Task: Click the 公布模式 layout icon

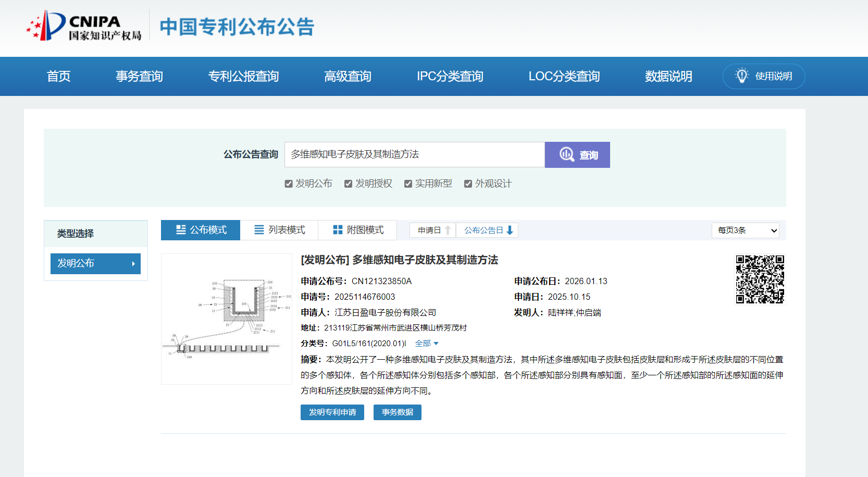Action: tap(181, 230)
